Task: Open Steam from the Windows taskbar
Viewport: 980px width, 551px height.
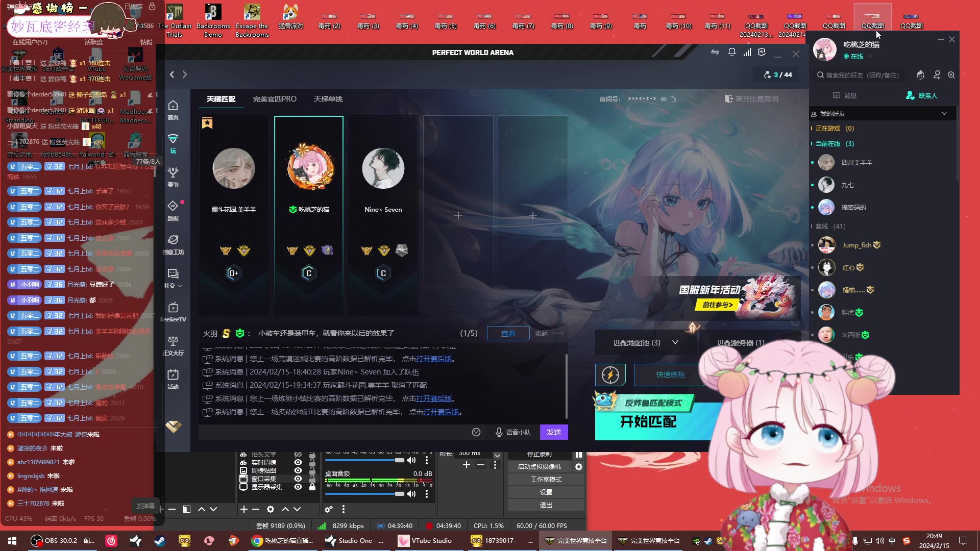Action: (x=160, y=541)
